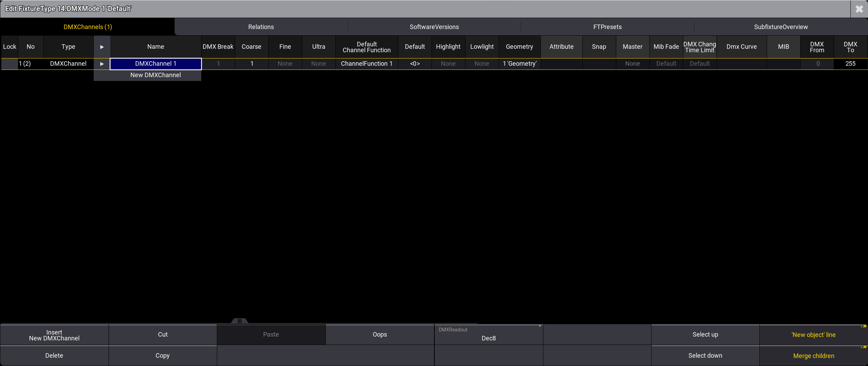Switch to the FTPresets tab
This screenshot has width=868, height=366.
click(607, 27)
